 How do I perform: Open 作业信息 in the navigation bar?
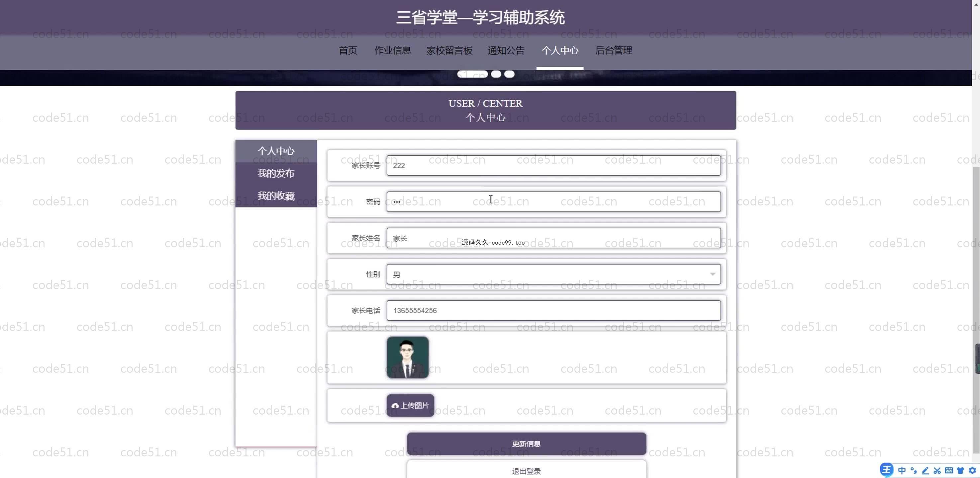pos(393,50)
